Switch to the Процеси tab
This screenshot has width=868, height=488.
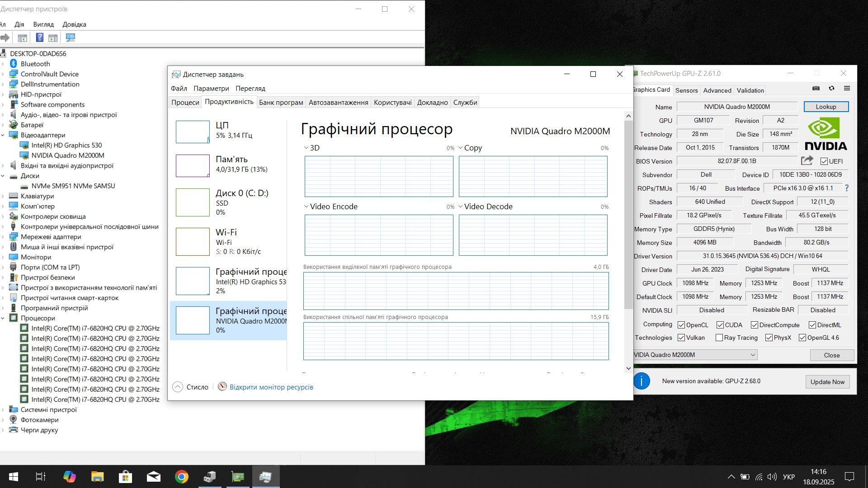185,102
